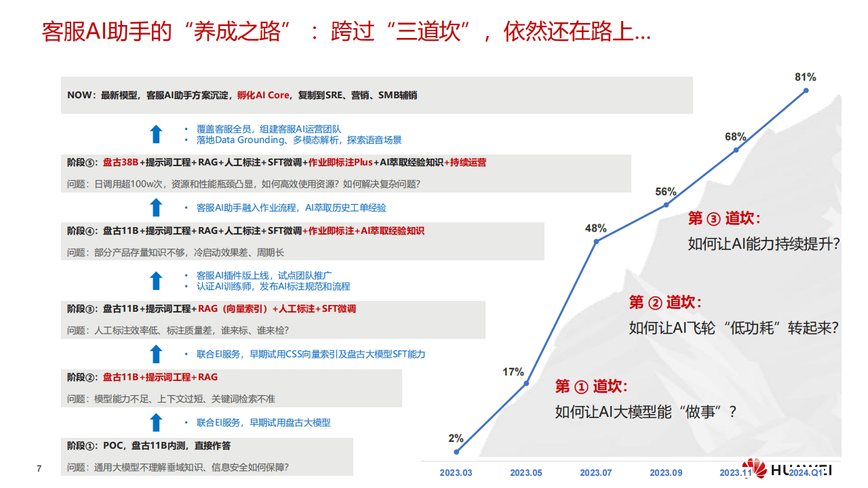Click the Huawei logo on the slide

click(787, 470)
